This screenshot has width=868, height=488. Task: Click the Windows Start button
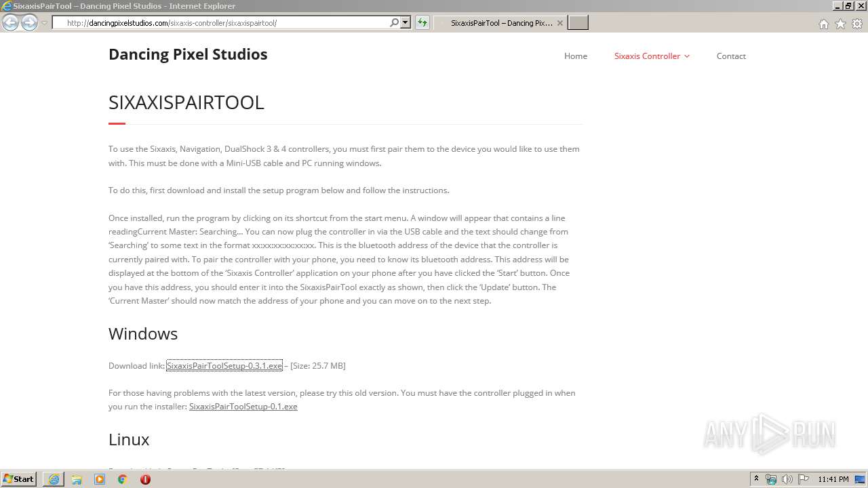[x=19, y=479]
